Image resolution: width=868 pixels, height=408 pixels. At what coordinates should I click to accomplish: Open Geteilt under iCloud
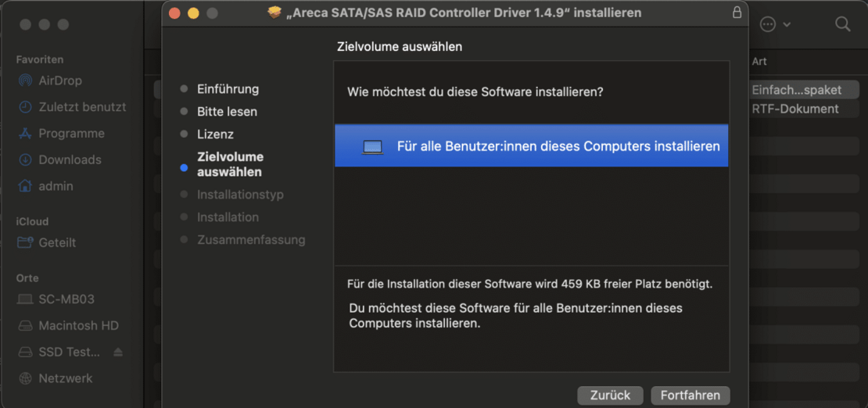click(x=57, y=243)
